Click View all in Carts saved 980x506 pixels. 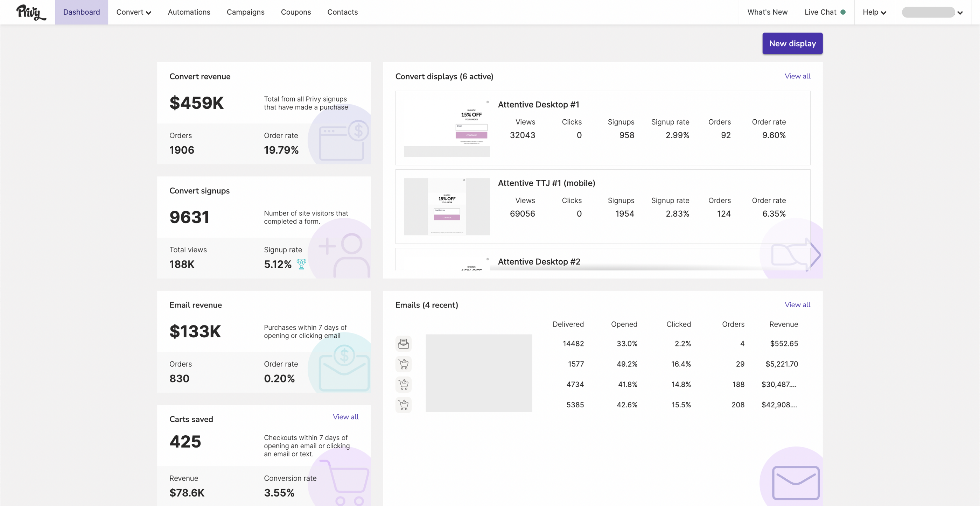(345, 417)
